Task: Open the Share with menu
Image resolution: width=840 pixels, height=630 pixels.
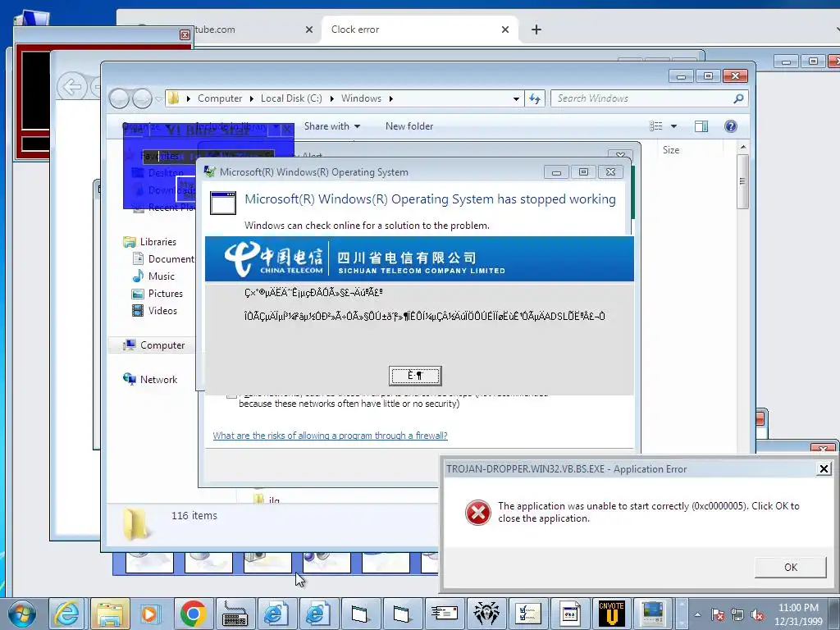Action: [x=332, y=126]
